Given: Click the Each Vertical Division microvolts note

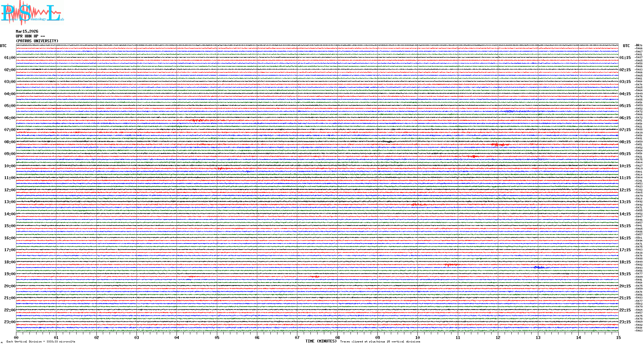Looking at the screenshot, I should coord(41,342).
